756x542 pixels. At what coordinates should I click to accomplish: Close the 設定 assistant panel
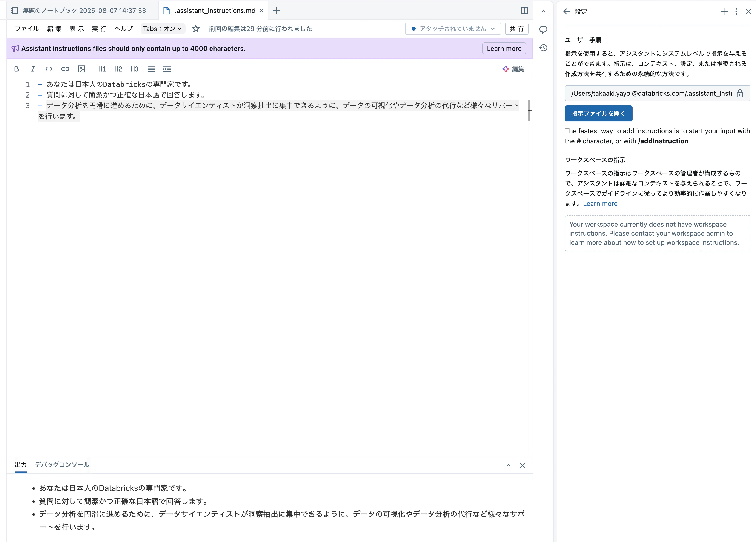pyautogui.click(x=748, y=12)
